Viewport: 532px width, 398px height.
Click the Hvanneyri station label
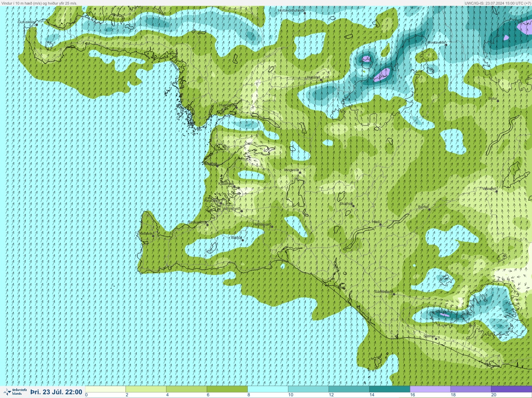(x=228, y=105)
